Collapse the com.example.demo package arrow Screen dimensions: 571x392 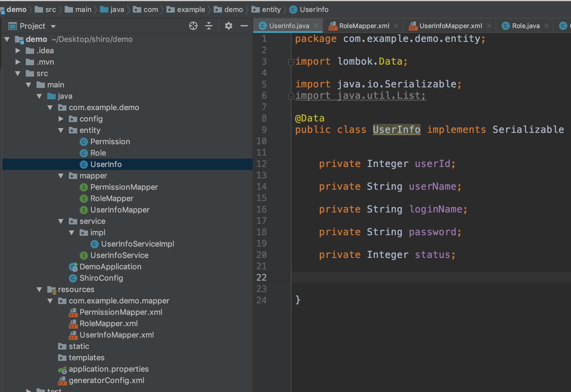(x=50, y=107)
